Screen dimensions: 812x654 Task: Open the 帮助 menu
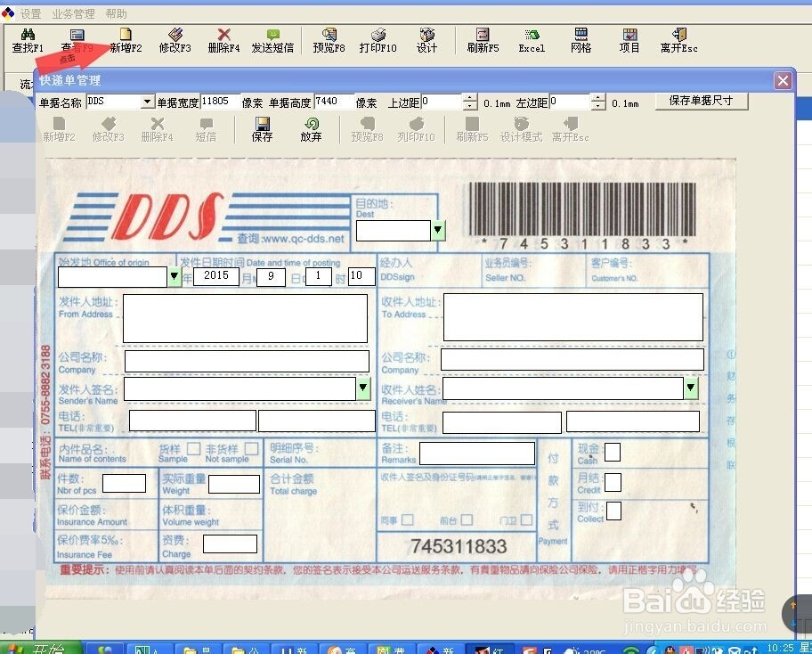116,13
